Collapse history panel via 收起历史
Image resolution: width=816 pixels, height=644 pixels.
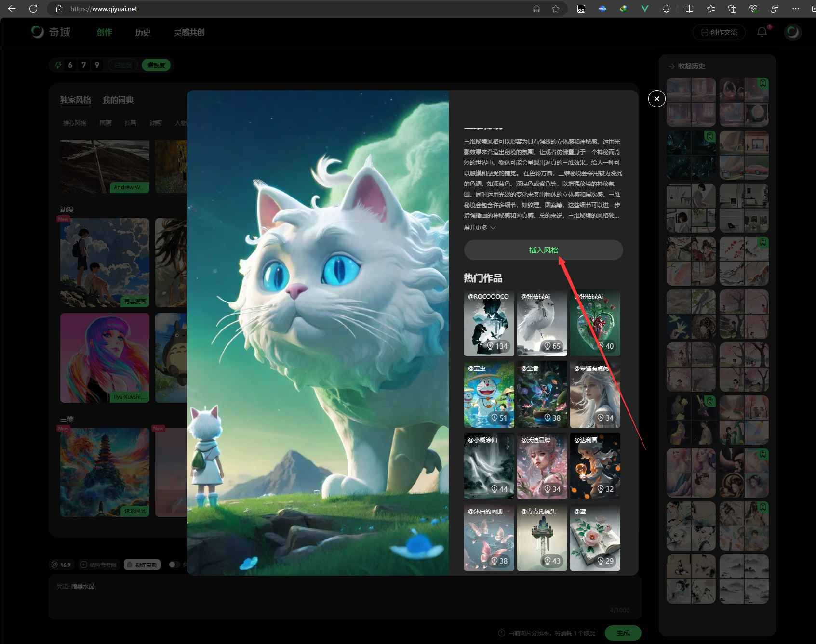(687, 66)
